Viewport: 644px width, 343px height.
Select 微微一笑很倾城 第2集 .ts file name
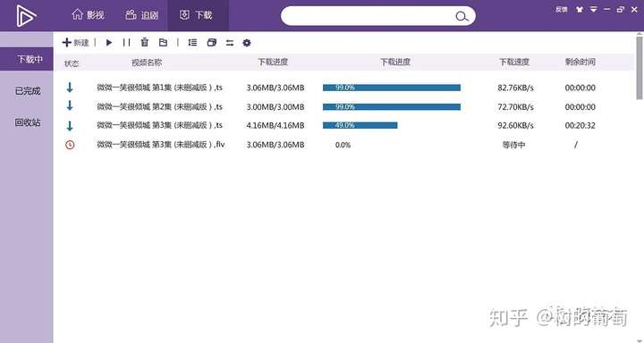click(160, 106)
